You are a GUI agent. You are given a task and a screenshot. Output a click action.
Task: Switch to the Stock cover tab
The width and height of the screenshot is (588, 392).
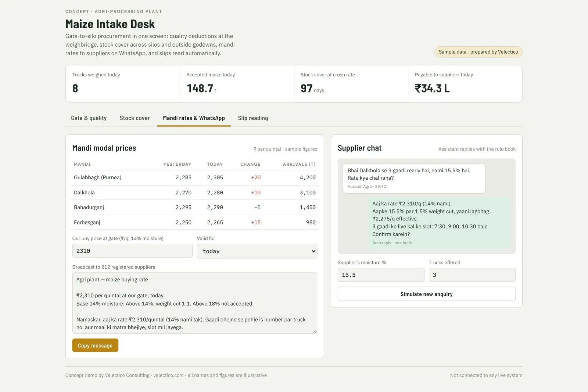[x=135, y=118]
